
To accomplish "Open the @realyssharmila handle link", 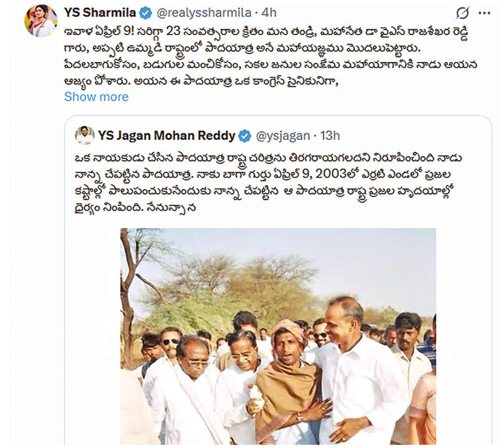I will tap(204, 13).
